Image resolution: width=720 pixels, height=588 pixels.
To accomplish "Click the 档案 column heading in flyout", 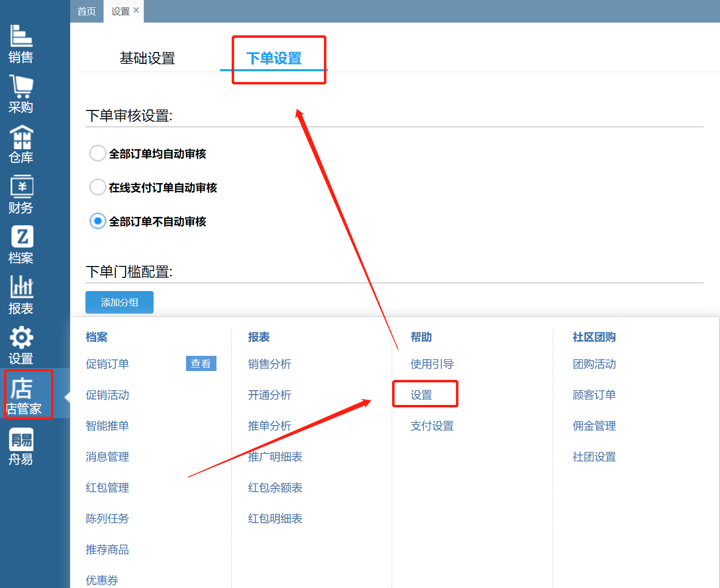I will pyautogui.click(x=97, y=337).
